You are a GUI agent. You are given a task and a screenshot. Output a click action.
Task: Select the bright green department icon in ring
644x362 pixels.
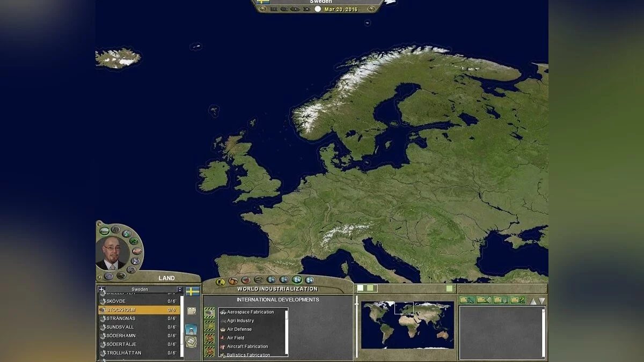(x=134, y=241)
